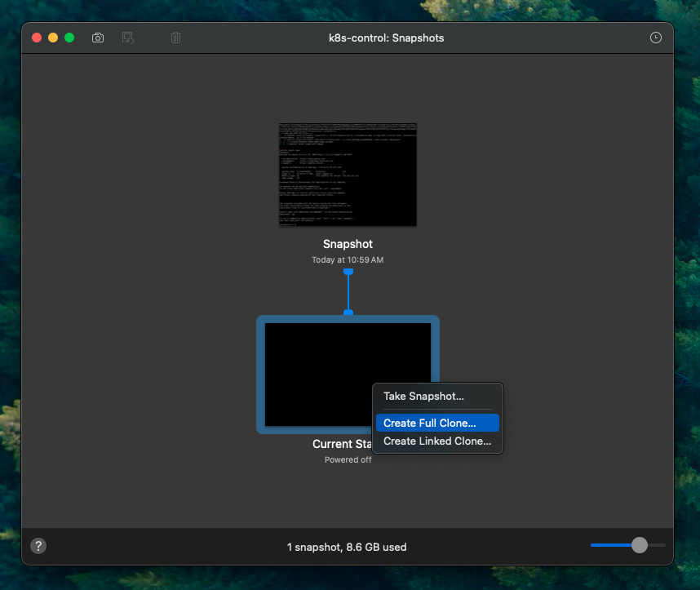Pick Create Linked Clone... from the context menu
Viewport: 700px width, 590px height.
point(437,441)
